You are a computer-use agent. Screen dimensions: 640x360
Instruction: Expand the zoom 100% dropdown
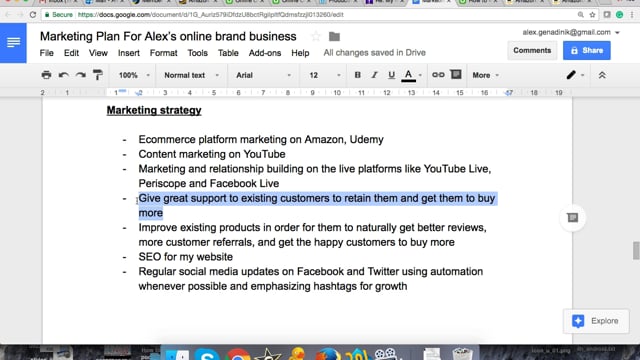point(134,75)
